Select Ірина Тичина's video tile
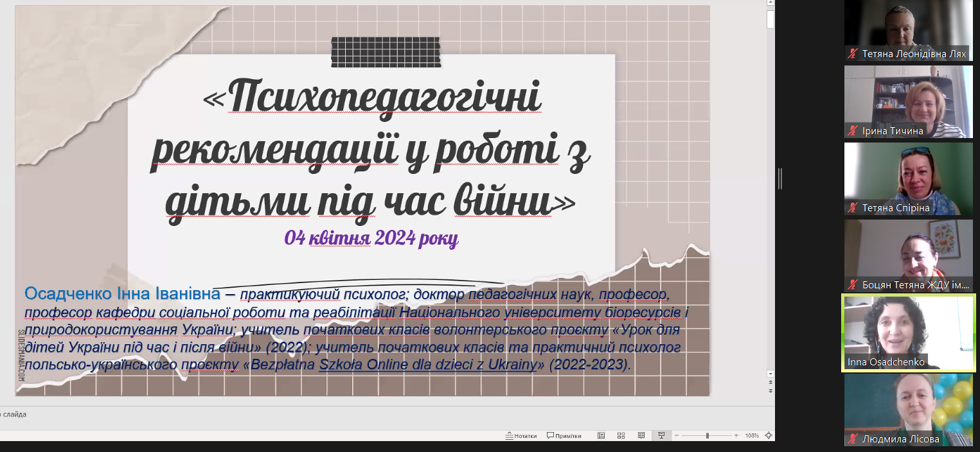Image resolution: width=980 pixels, height=452 pixels. tap(908, 101)
